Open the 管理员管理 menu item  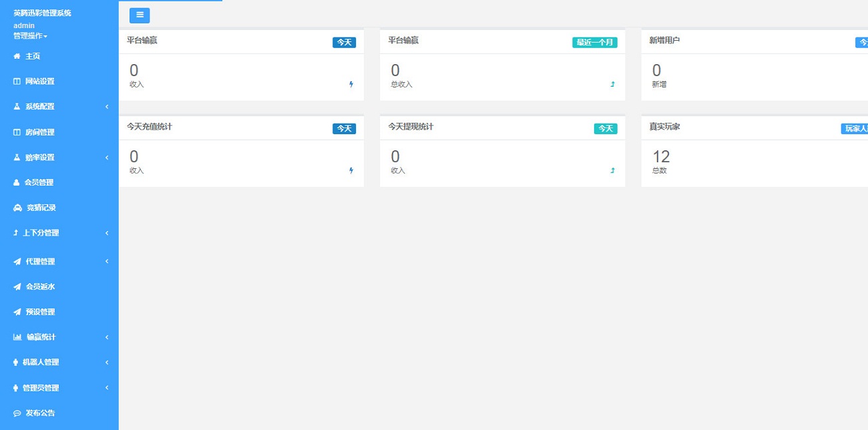click(41, 388)
